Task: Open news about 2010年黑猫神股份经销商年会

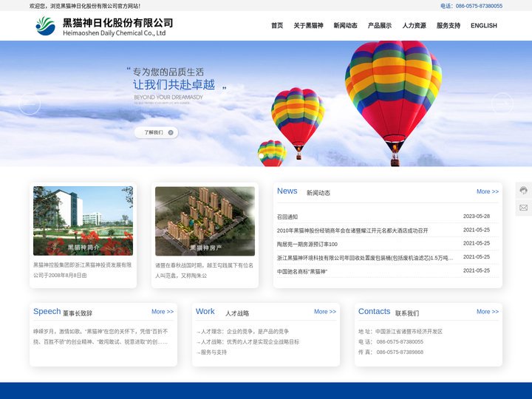Action: 352,231
